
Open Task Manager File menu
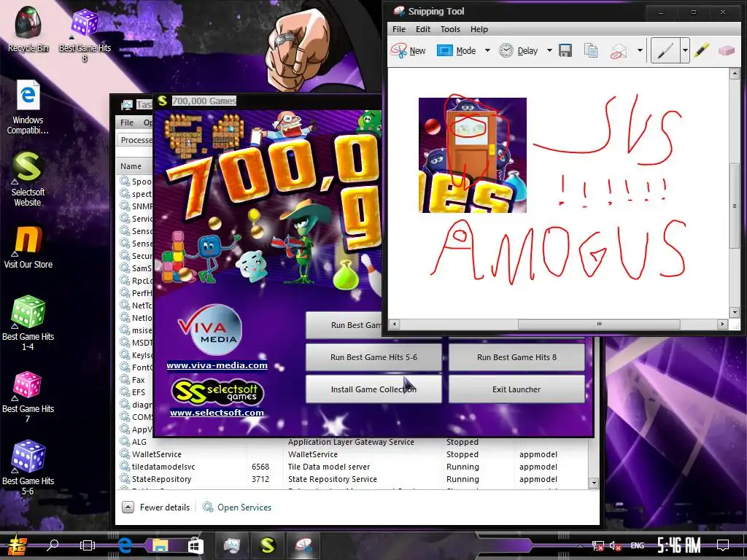127,122
